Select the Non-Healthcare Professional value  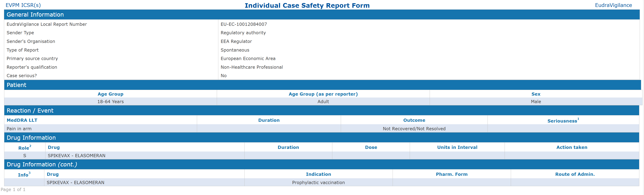(252, 67)
